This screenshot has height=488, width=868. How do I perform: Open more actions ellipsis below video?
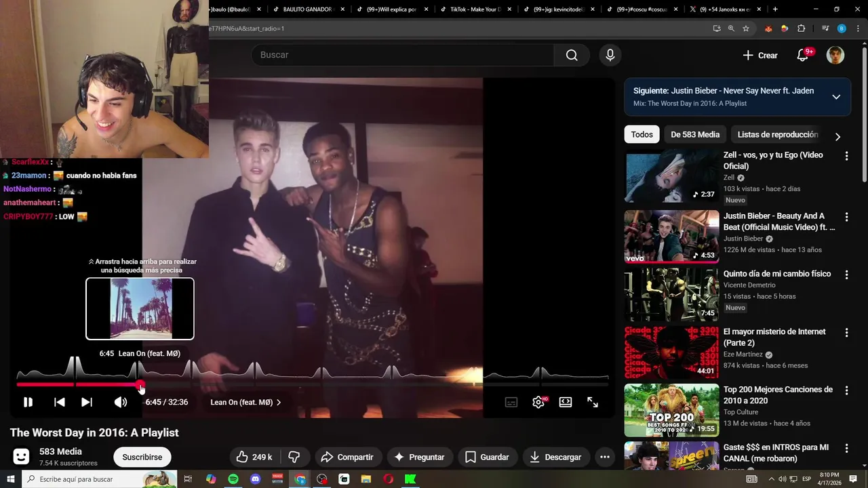(605, 457)
